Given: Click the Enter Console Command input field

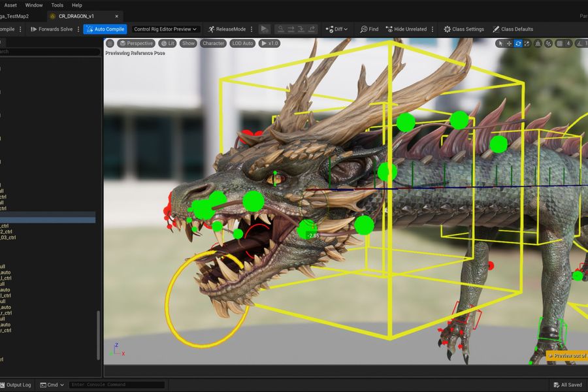Looking at the screenshot, I should (118, 384).
